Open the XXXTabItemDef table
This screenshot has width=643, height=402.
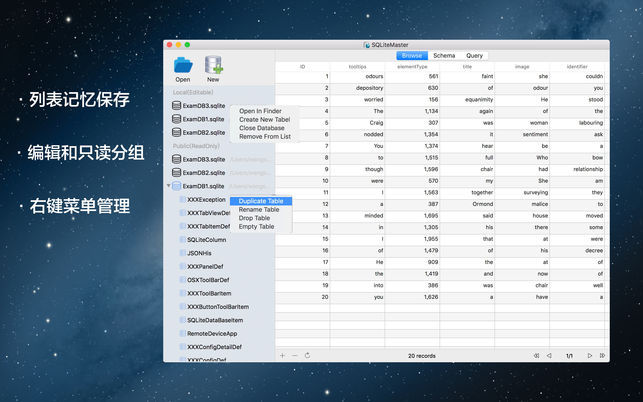209,226
